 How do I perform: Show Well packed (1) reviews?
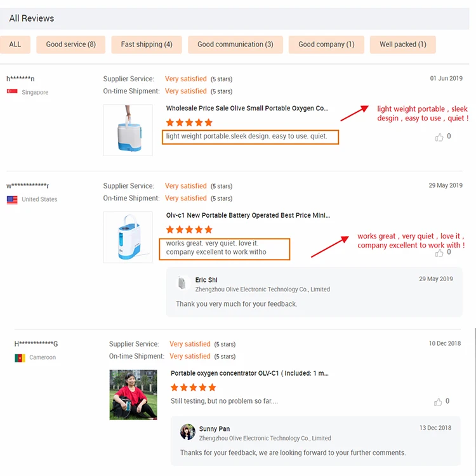tap(403, 44)
